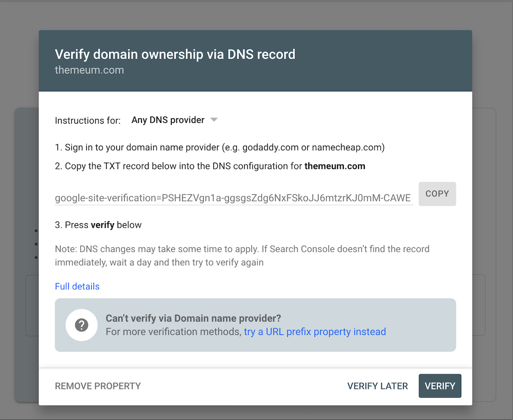513x420 pixels.
Task: Click the 'Can't verify via Domain name provider?' heading
Action: [x=193, y=318]
